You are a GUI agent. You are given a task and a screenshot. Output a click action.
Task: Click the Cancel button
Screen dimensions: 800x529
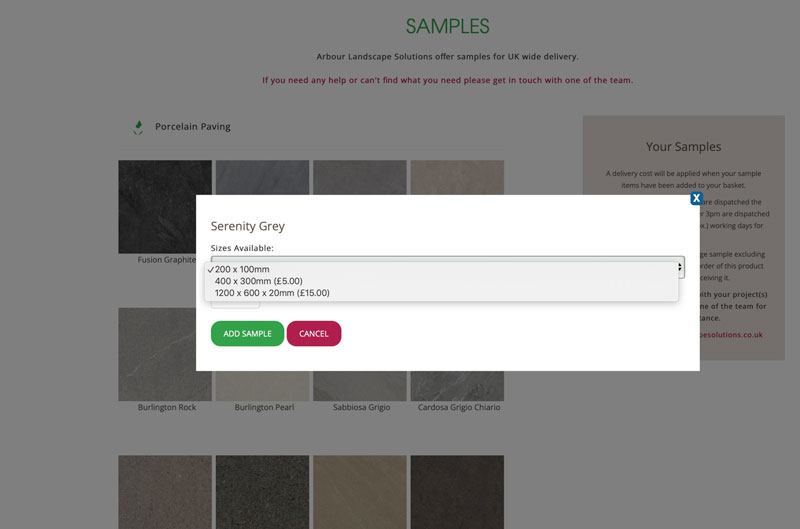(314, 334)
